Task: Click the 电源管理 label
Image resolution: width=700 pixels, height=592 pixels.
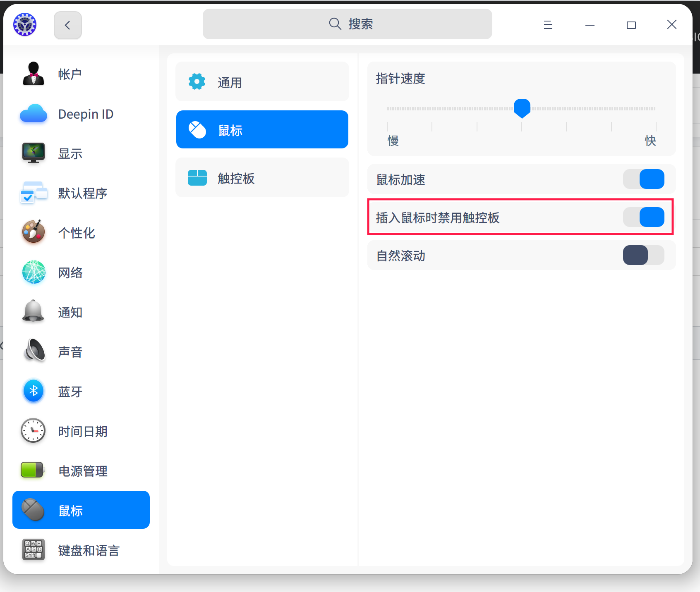Action: tap(83, 471)
